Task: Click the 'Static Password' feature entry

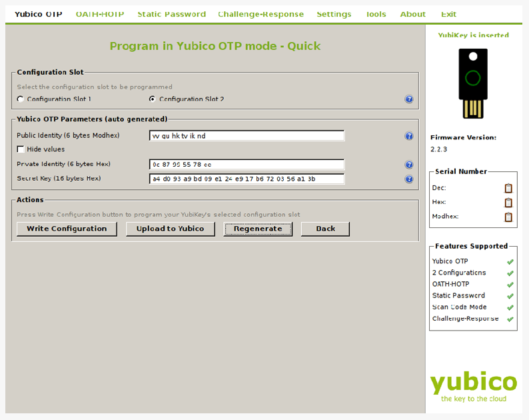Action: 458,296
